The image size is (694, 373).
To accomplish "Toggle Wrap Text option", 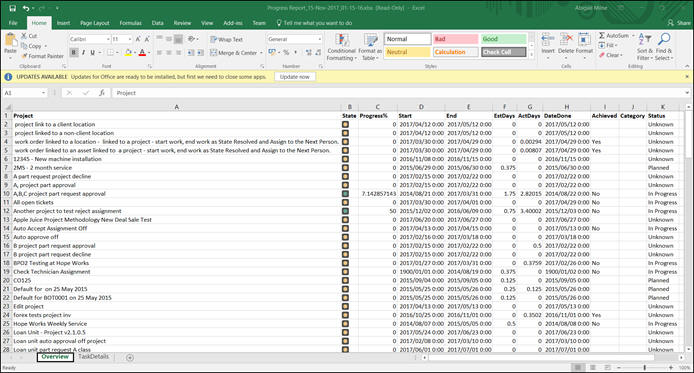I will [226, 39].
